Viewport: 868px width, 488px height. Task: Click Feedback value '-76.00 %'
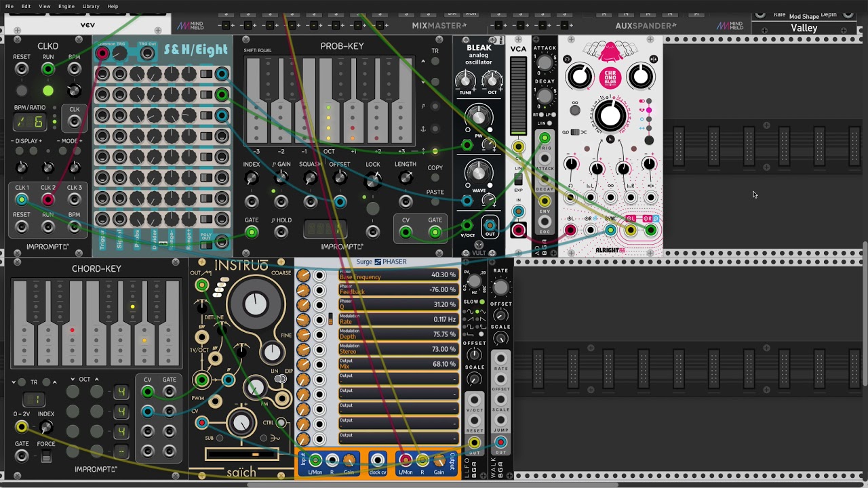coord(442,290)
